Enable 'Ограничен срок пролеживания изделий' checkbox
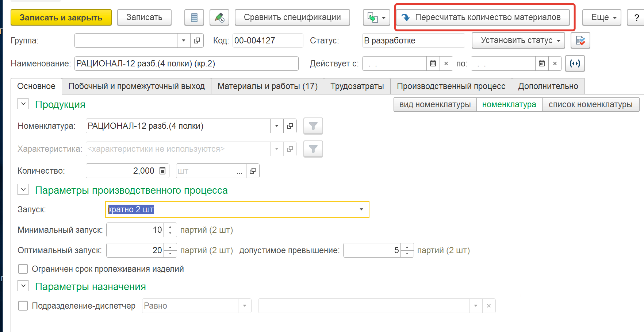The width and height of the screenshot is (644, 332). point(23,269)
